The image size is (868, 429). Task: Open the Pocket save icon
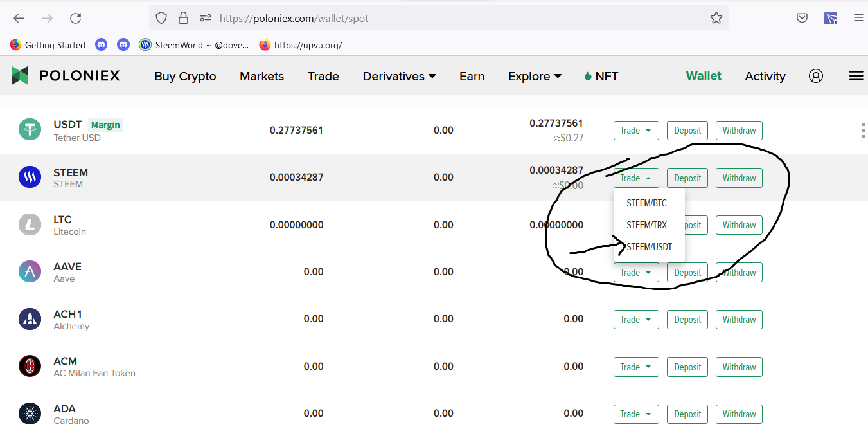(x=802, y=18)
